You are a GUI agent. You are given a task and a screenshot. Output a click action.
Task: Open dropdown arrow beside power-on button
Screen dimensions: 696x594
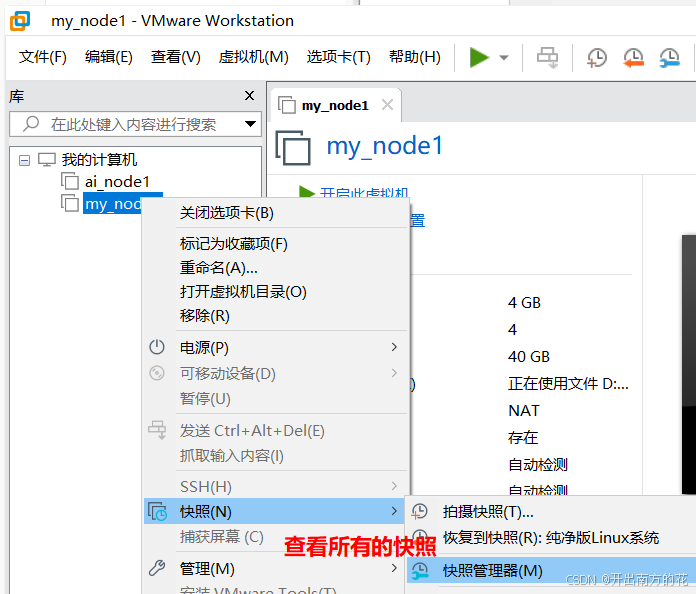point(504,57)
